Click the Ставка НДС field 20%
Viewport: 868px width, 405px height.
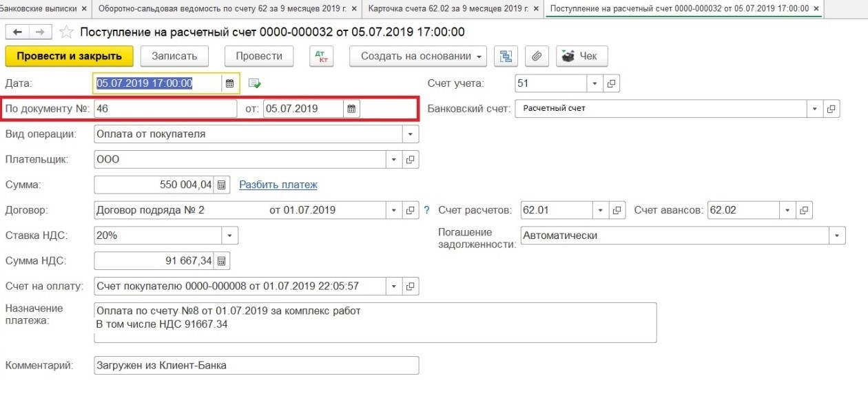click(x=158, y=236)
